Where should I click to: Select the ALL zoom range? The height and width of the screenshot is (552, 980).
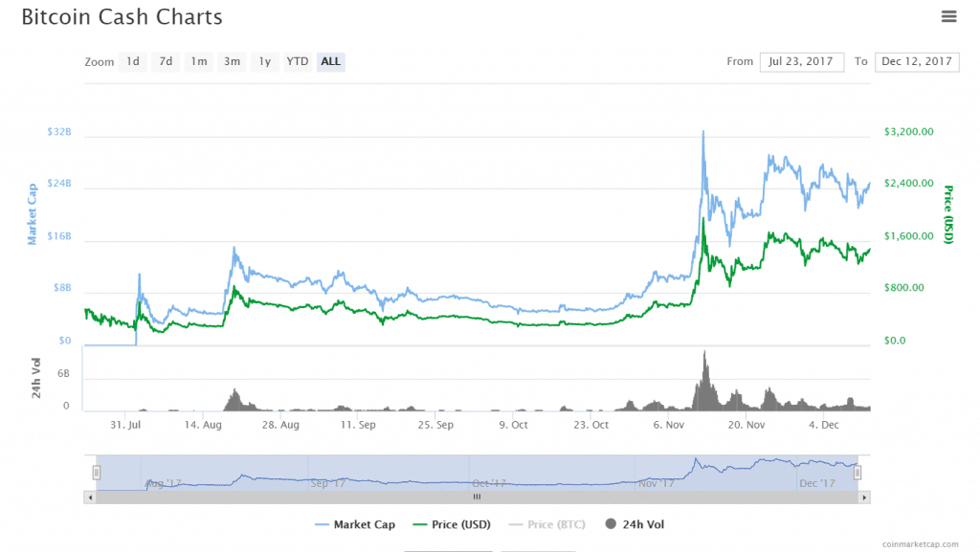coord(330,61)
